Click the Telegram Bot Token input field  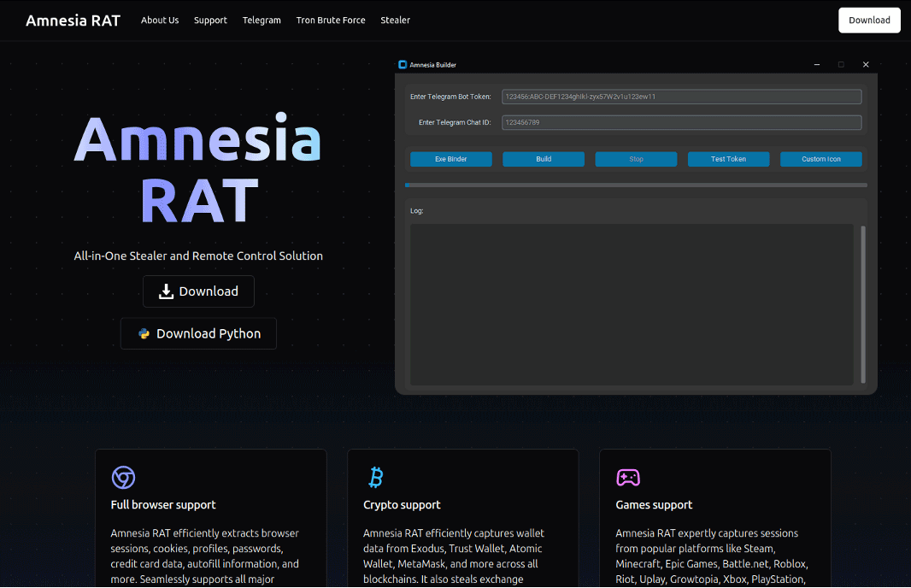681,97
